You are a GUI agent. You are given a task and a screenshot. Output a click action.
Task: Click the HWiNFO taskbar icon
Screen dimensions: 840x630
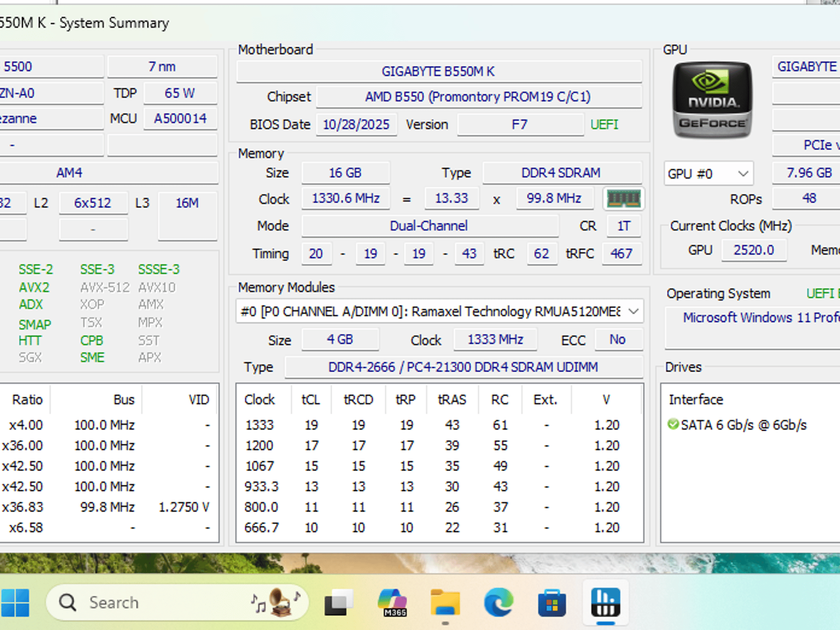pos(605,603)
